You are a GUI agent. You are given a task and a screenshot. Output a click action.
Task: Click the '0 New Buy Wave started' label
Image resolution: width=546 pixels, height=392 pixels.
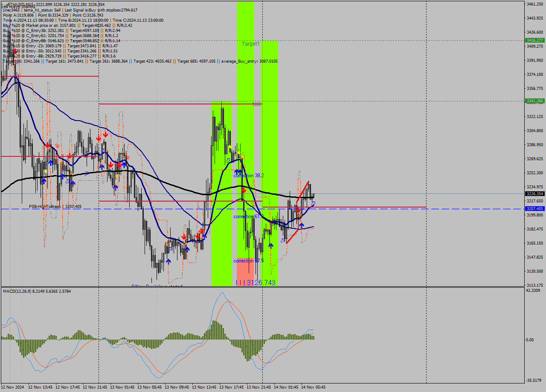(157, 286)
